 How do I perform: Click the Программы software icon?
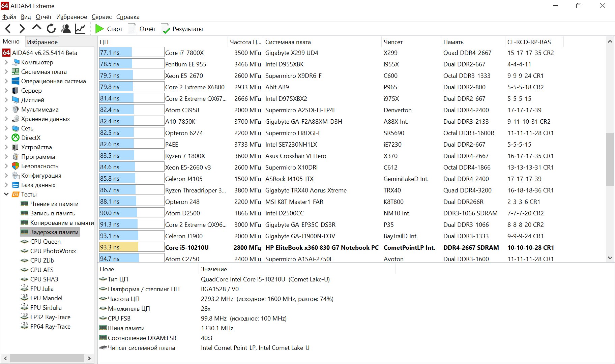coord(16,157)
